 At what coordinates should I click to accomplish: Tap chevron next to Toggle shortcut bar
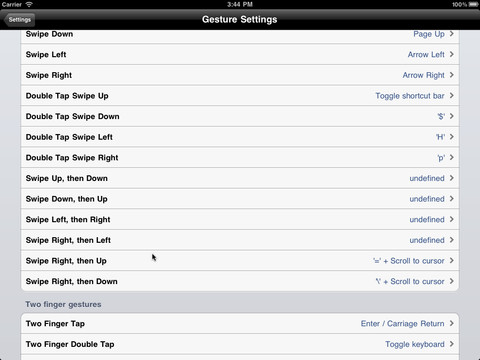click(x=451, y=96)
